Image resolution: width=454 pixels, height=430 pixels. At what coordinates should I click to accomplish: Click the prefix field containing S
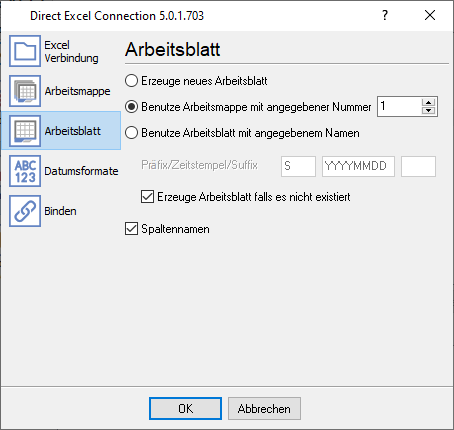coord(298,166)
